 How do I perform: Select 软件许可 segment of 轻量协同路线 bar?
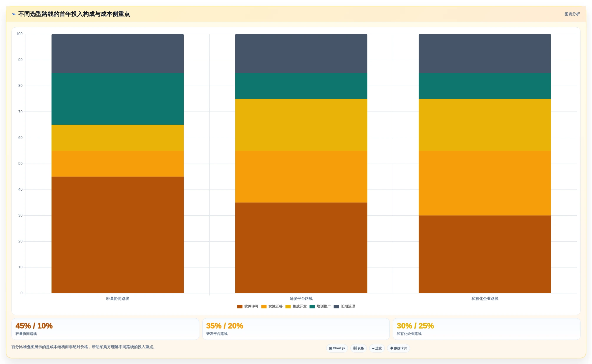pyautogui.click(x=117, y=235)
